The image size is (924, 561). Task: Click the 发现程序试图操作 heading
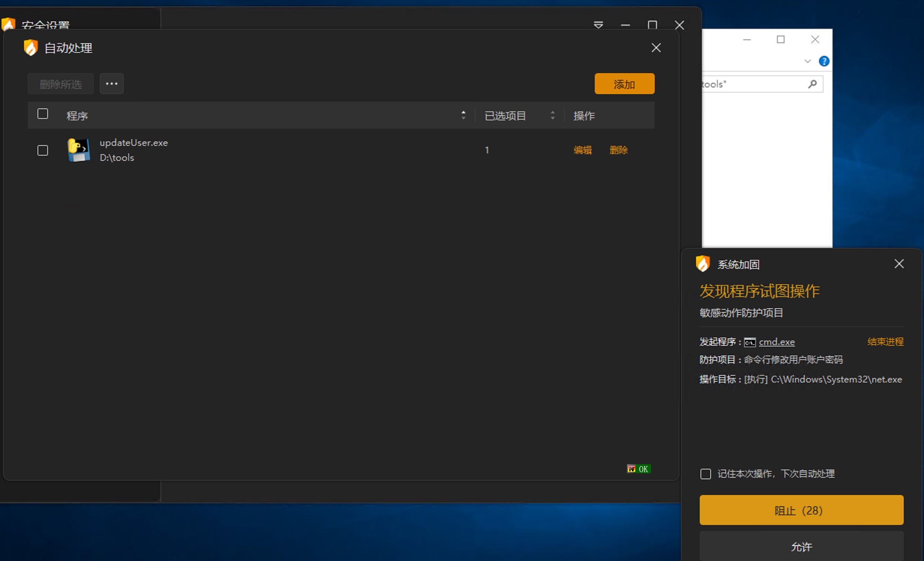pyautogui.click(x=760, y=291)
